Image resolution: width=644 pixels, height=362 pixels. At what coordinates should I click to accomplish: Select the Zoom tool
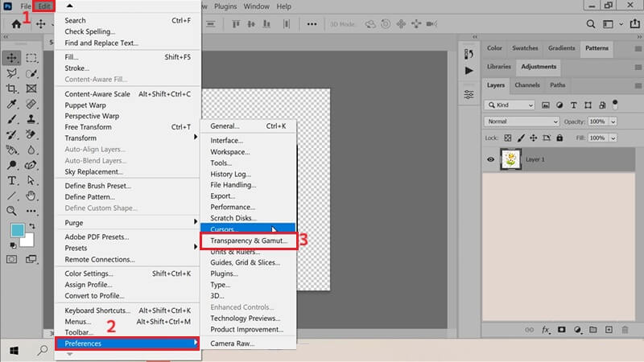[11, 211]
